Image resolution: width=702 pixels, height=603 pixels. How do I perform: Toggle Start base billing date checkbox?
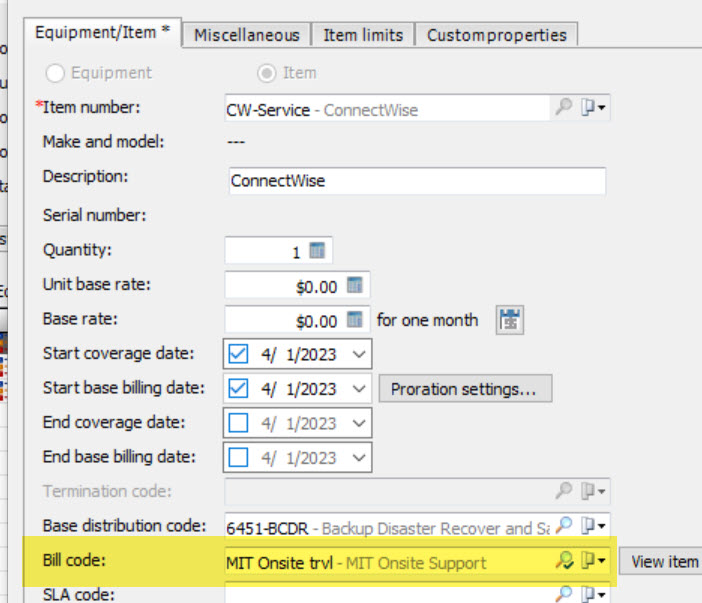[238, 388]
